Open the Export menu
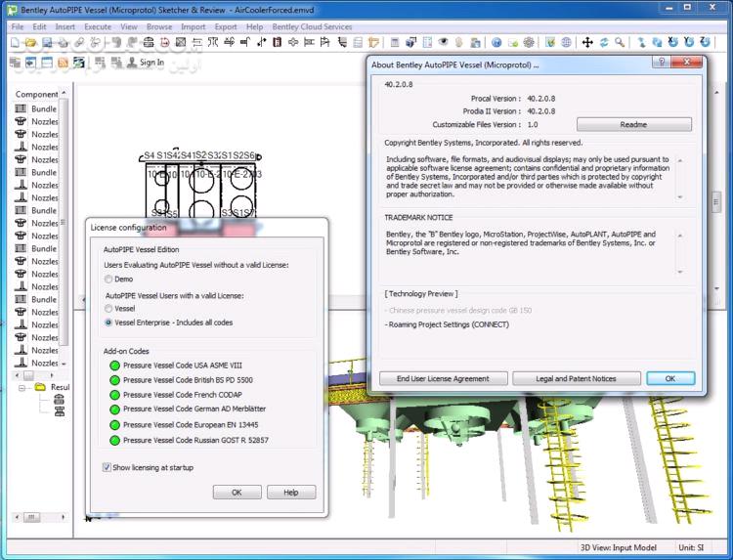The image size is (733, 560). click(x=226, y=27)
